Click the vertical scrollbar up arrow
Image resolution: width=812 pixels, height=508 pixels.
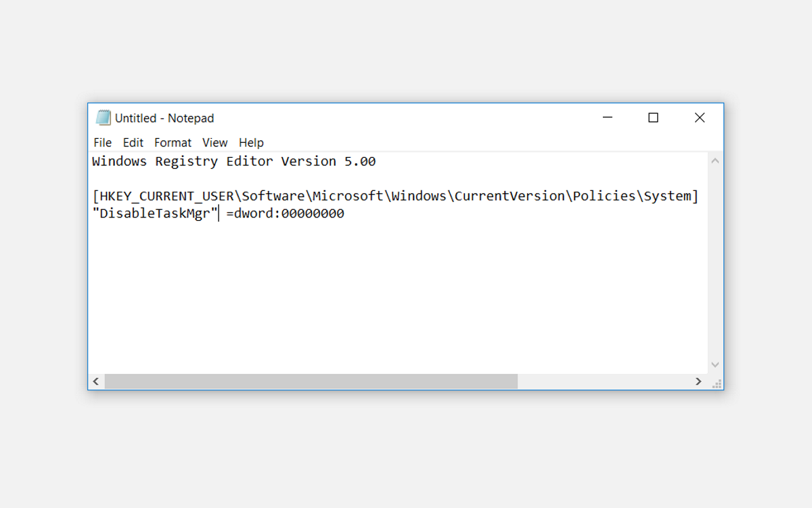[715, 161]
